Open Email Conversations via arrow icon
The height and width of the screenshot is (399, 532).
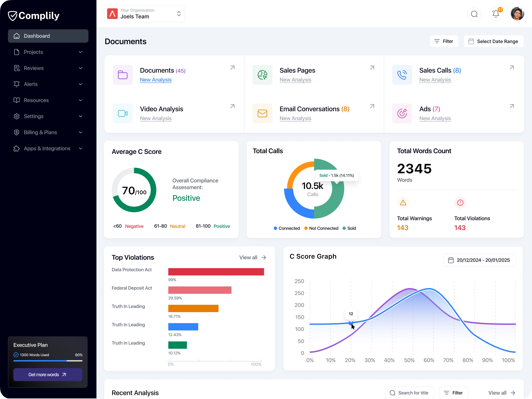(x=372, y=106)
